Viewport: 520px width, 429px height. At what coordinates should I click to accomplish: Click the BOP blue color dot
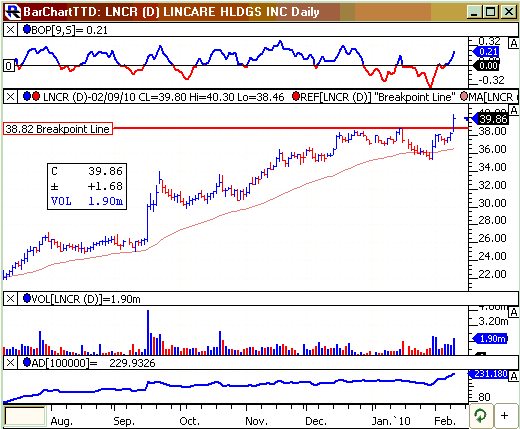(27, 30)
